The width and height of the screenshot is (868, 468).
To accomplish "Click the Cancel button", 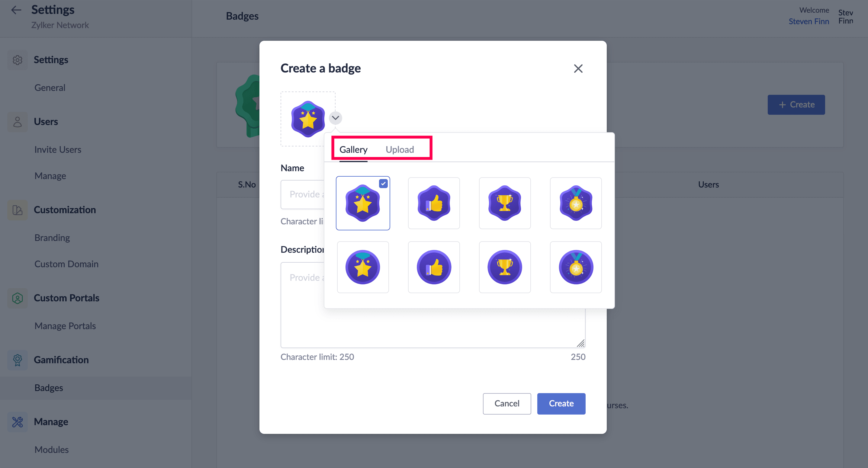I will pyautogui.click(x=506, y=403).
